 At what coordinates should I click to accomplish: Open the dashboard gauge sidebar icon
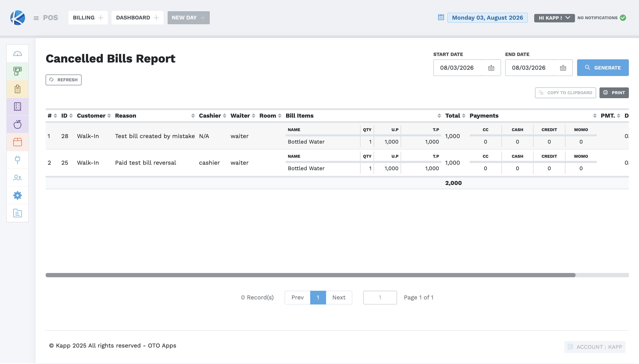point(18,53)
